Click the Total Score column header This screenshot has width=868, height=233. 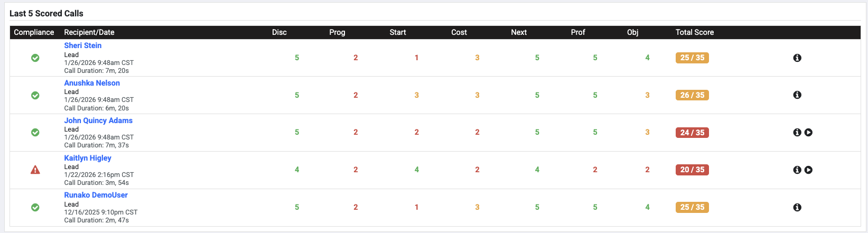pos(694,32)
